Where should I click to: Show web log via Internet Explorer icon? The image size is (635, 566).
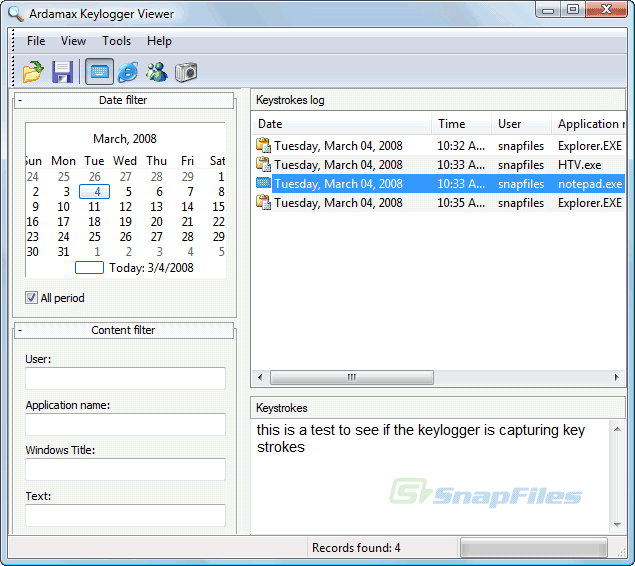[128, 72]
